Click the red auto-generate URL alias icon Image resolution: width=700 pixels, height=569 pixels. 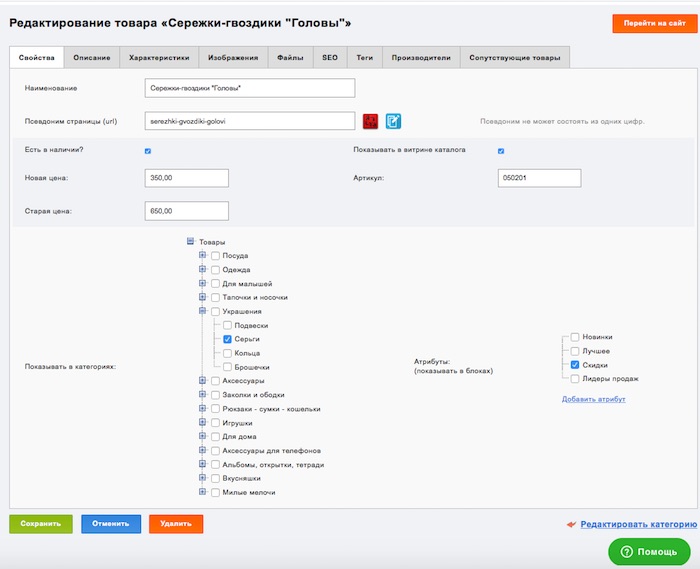tap(370, 121)
